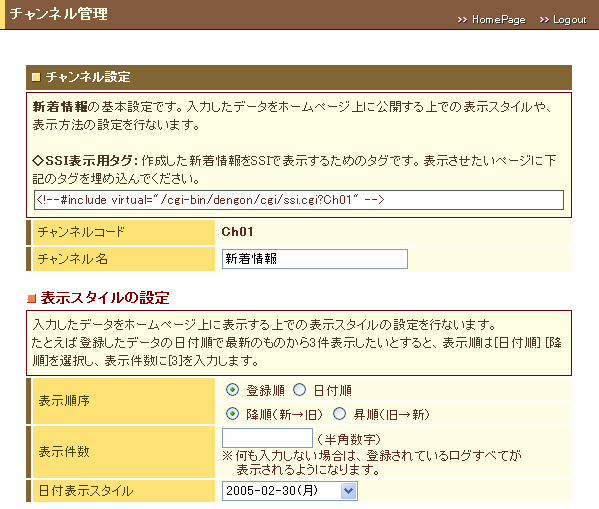Click the orange square icon beside 表示スタイルの設定
The width and height of the screenshot is (599, 509).
(x=31, y=298)
